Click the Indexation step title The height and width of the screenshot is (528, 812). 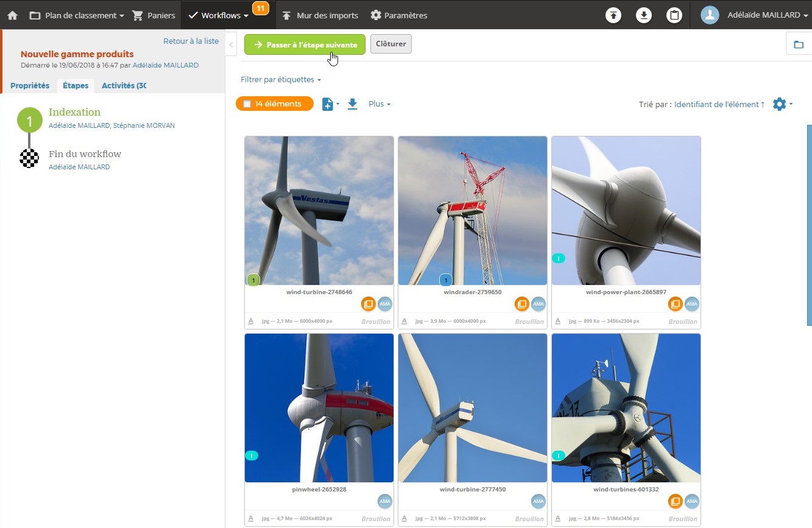tap(74, 112)
